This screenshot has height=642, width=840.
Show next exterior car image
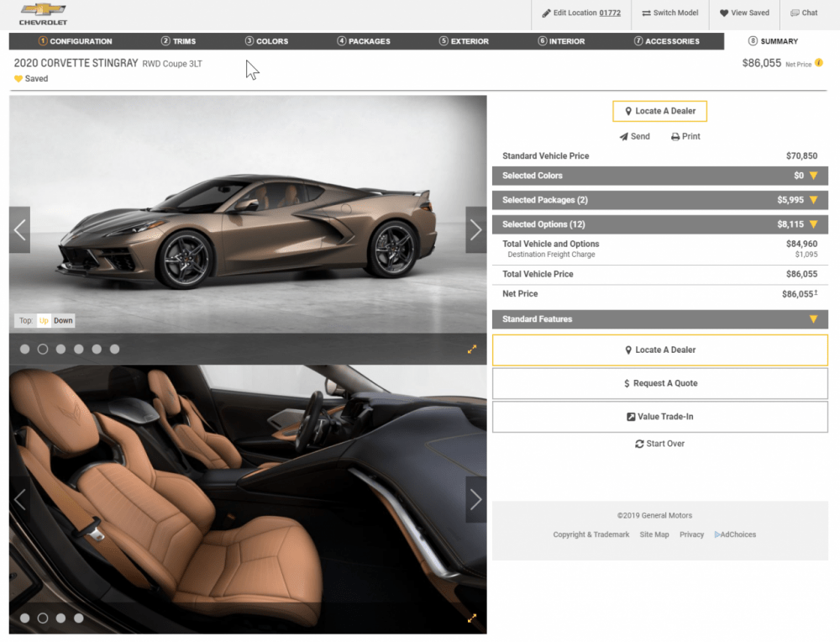pyautogui.click(x=475, y=229)
